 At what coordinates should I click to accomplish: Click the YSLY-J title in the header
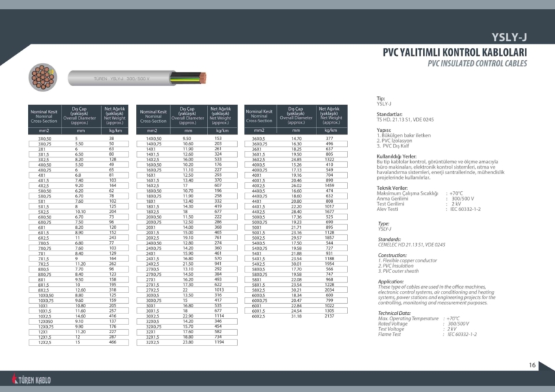pos(509,38)
